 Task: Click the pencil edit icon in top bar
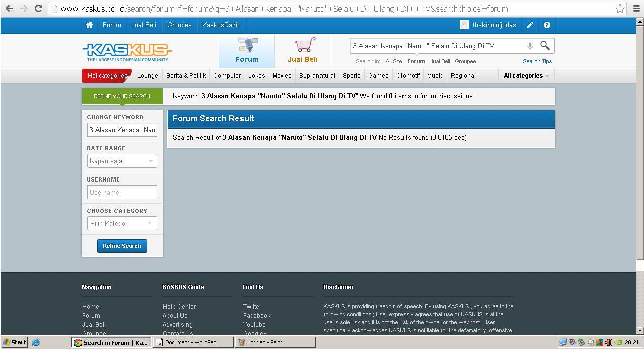530,25
